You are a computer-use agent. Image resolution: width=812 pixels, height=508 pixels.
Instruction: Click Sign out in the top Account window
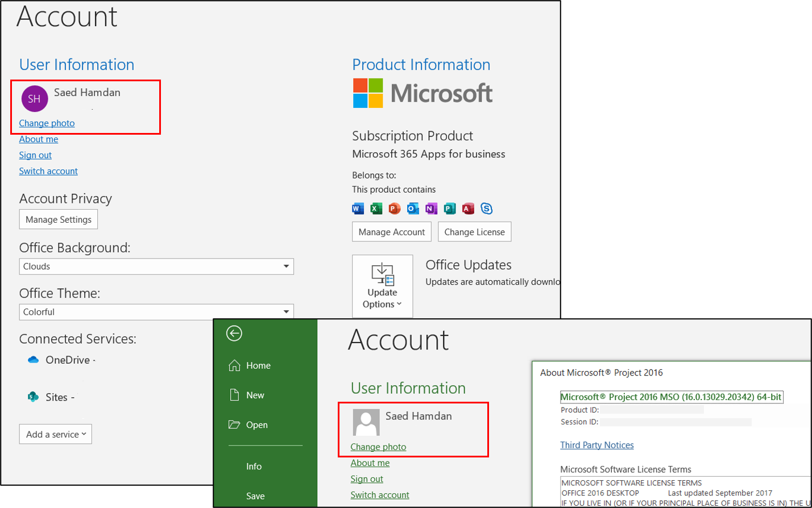pos(35,155)
